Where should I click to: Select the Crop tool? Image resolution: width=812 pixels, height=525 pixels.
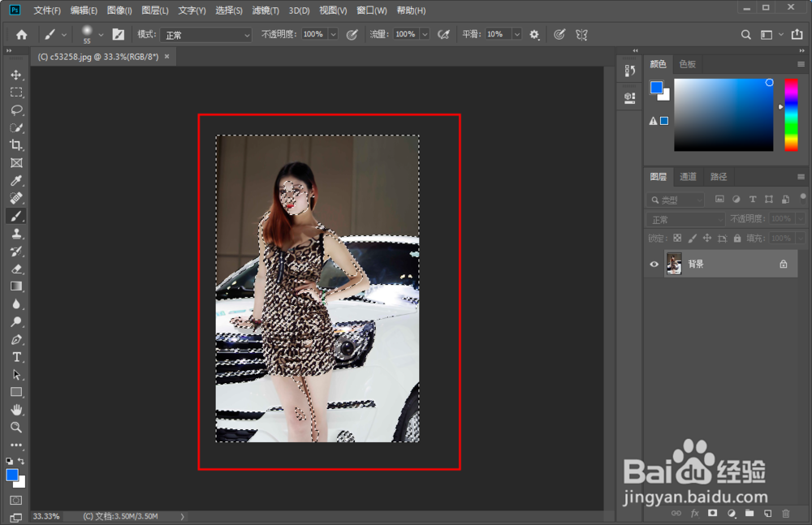click(x=16, y=145)
